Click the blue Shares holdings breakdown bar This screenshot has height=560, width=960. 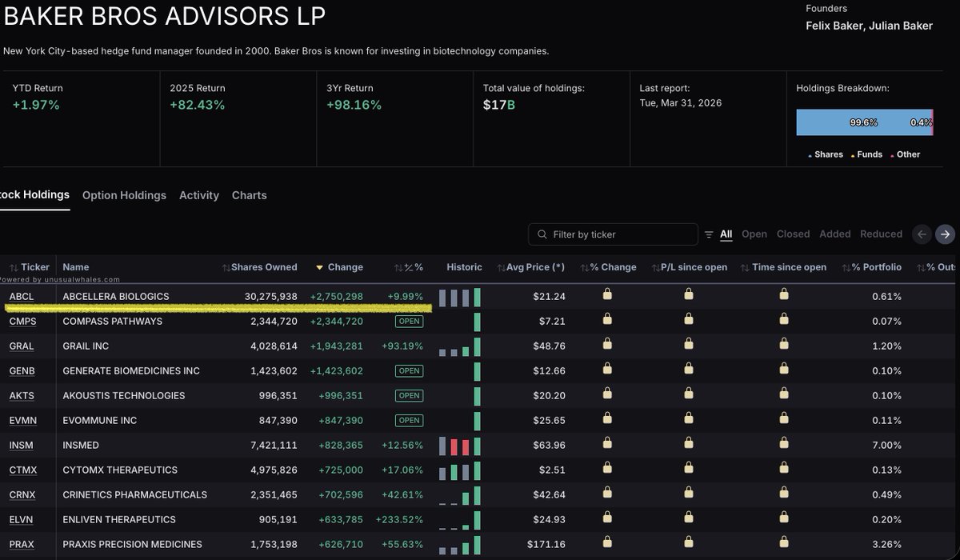coord(862,122)
